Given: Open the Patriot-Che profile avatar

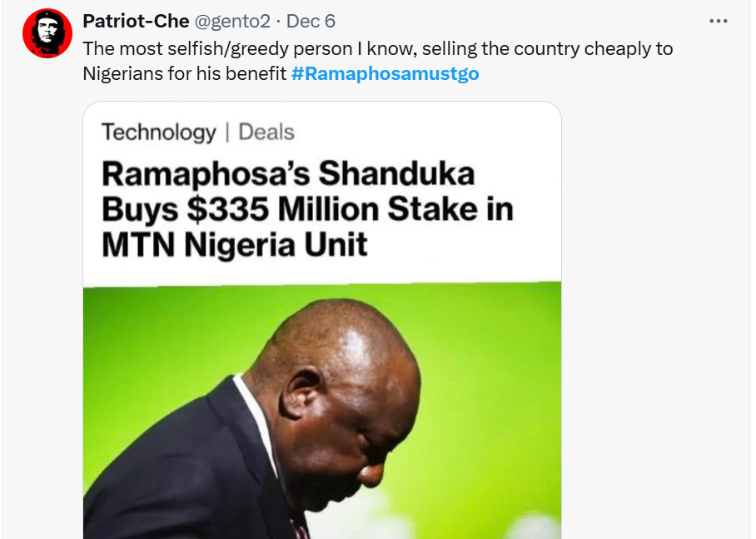Looking at the screenshot, I should tap(47, 33).
